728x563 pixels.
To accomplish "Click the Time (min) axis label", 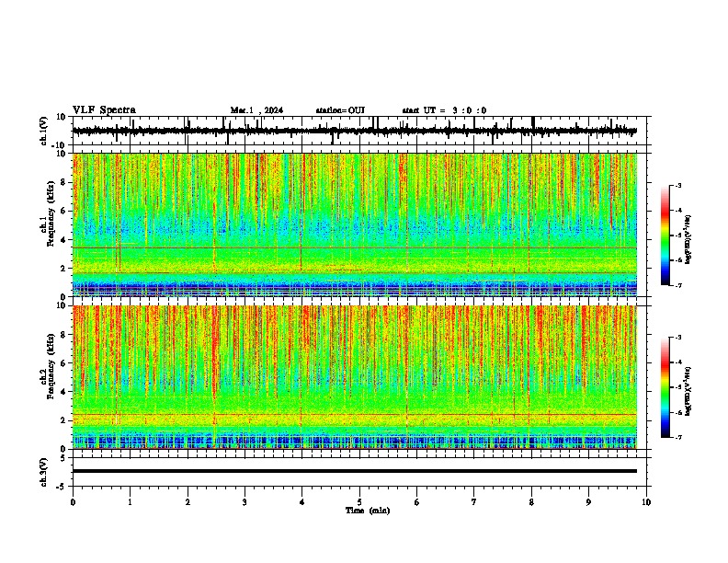I will 368,511.
